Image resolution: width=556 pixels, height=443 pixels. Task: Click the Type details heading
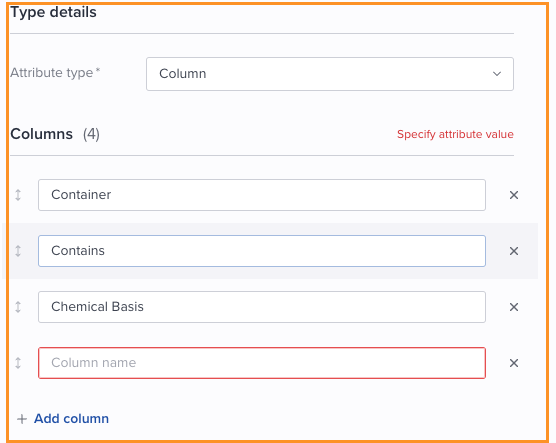[53, 12]
